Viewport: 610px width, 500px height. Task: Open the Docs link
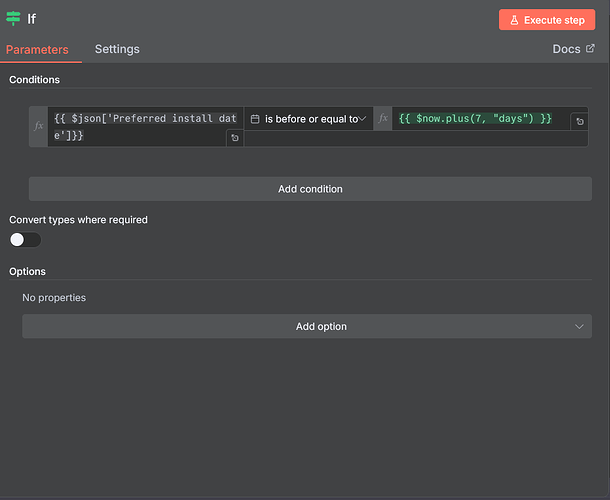[566, 49]
